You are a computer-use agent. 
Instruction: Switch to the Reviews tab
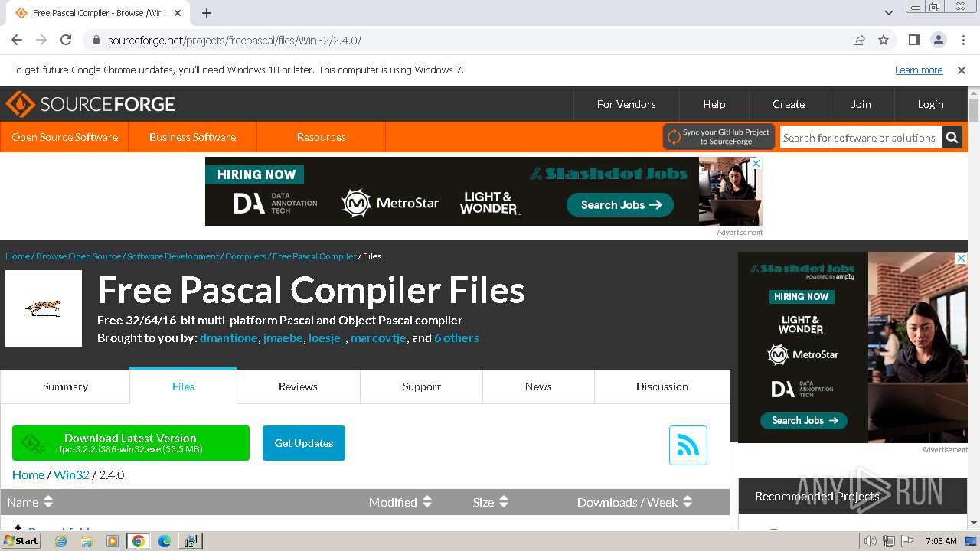coord(298,386)
